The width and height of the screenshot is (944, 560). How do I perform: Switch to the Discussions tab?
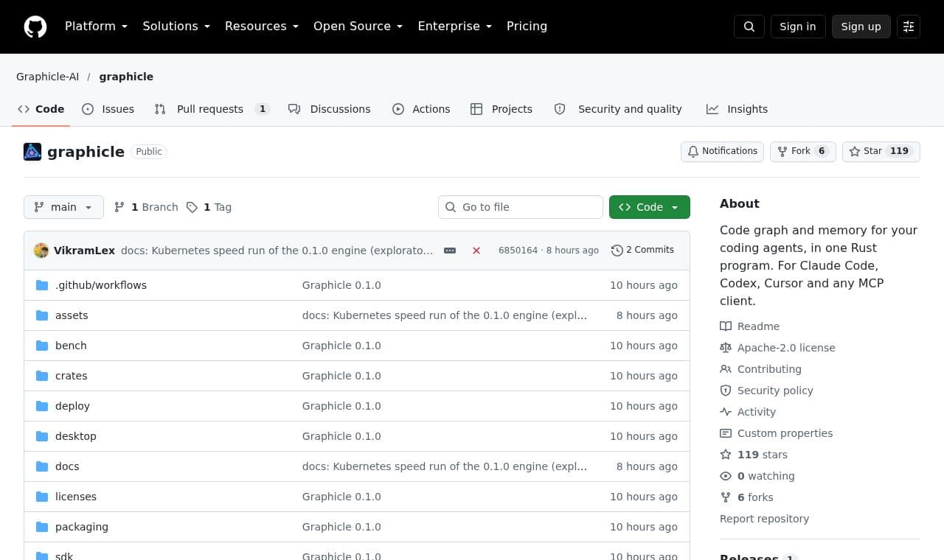tap(330, 109)
